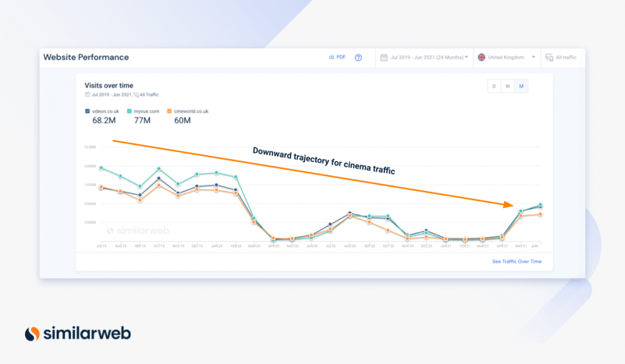Open the All traffic device icon

tap(549, 58)
